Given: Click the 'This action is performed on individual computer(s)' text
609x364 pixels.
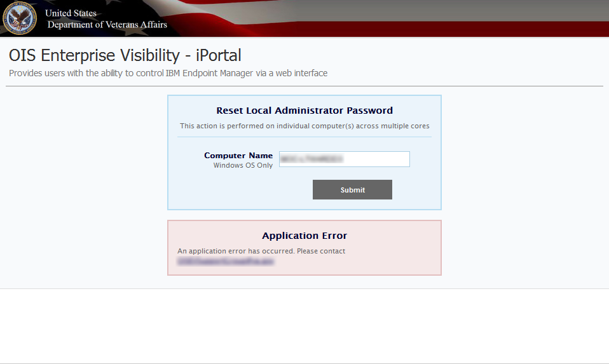Looking at the screenshot, I should pyautogui.click(x=304, y=126).
